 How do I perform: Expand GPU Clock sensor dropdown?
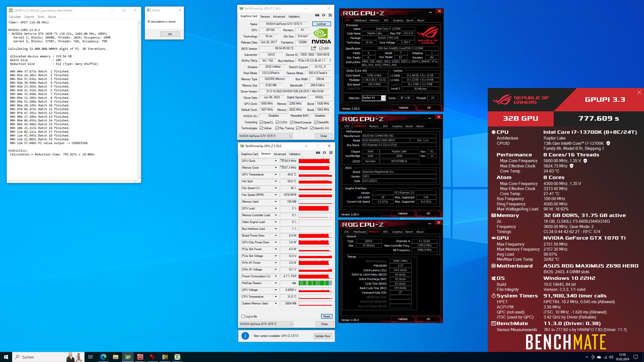276,161
